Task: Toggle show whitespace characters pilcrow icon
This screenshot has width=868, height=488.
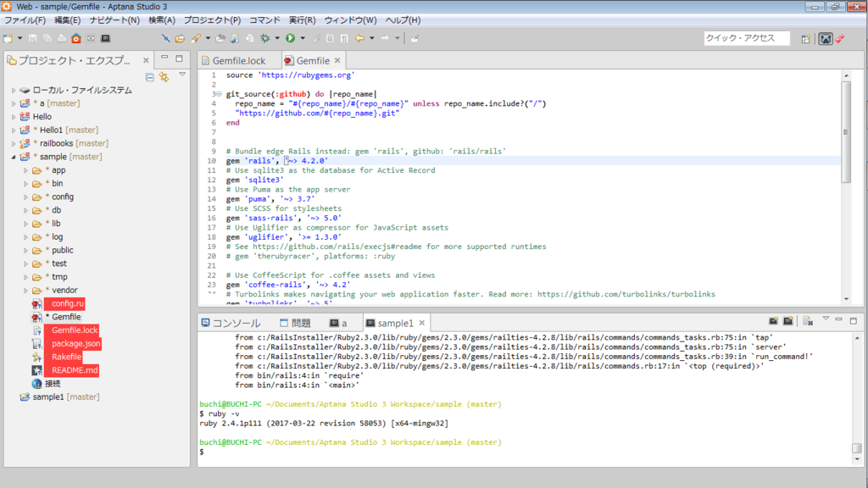Action: 344,38
